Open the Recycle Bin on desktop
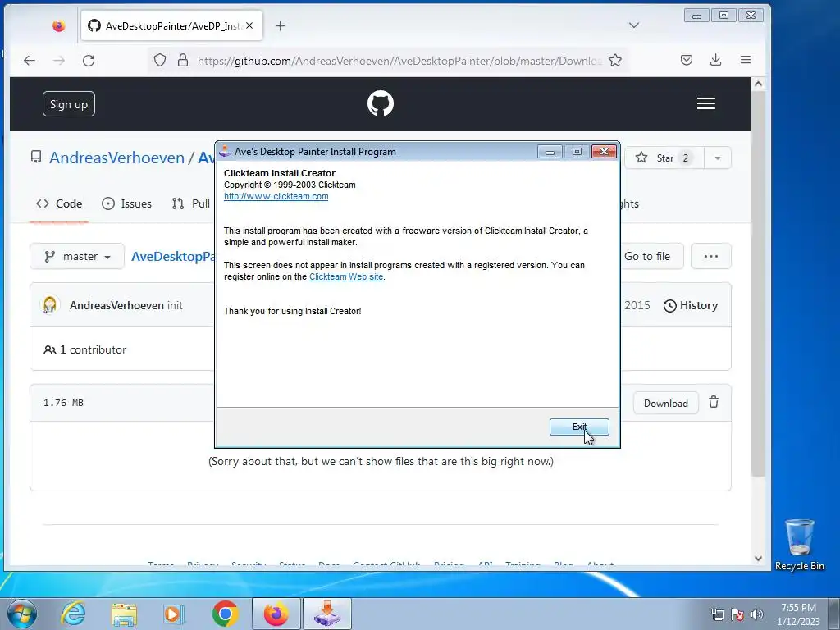 point(799,545)
